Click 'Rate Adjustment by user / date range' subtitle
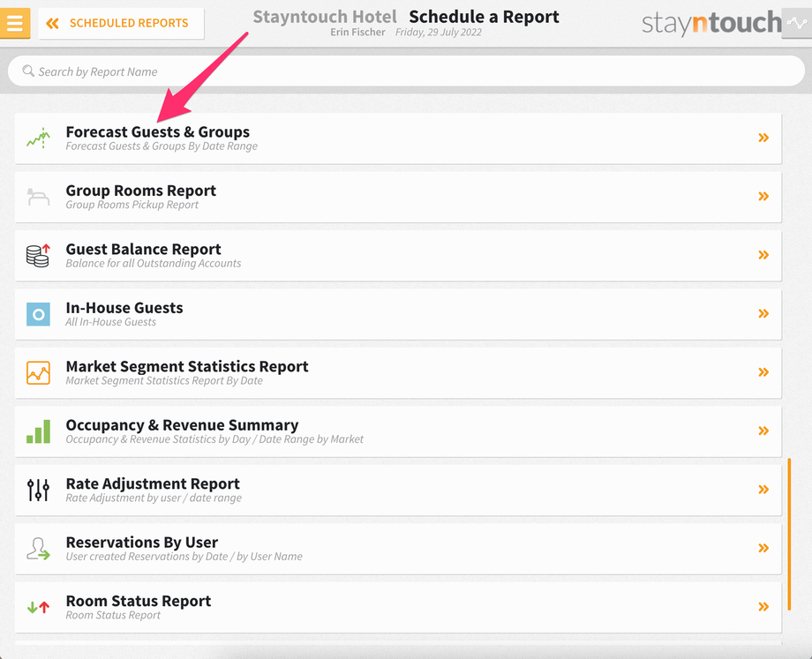The height and width of the screenshot is (659, 812). point(154,498)
